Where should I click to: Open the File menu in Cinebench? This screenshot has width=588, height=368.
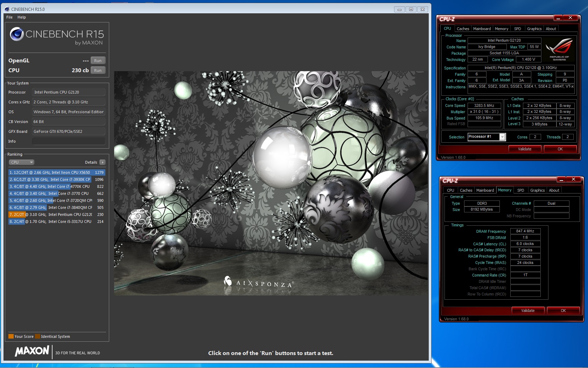coord(9,17)
